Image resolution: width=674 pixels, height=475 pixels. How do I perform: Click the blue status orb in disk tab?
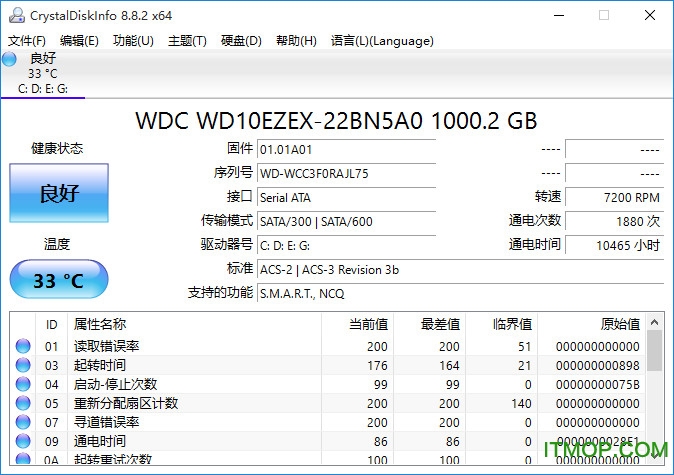pos(9,59)
